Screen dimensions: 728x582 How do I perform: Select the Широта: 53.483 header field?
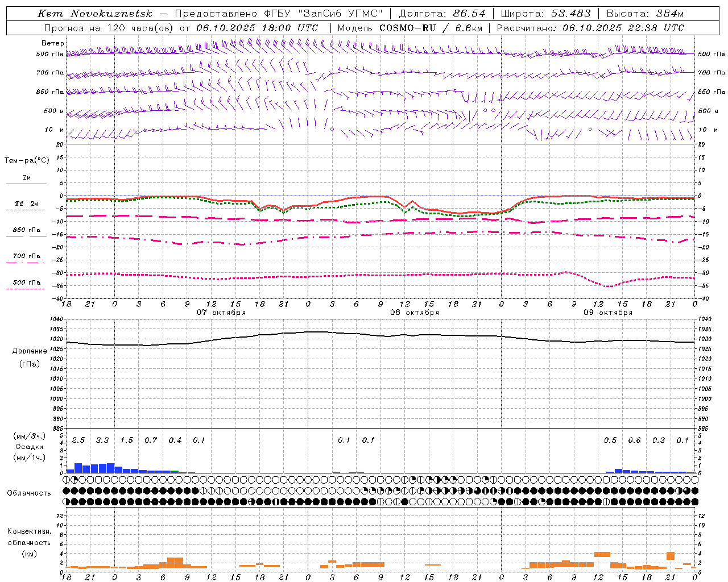click(547, 14)
